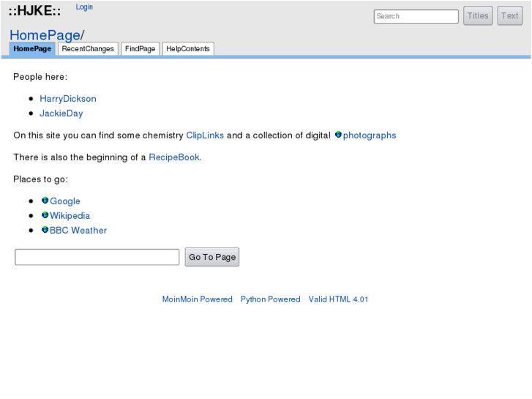
Task: Open the photographs external link
Action: click(370, 135)
